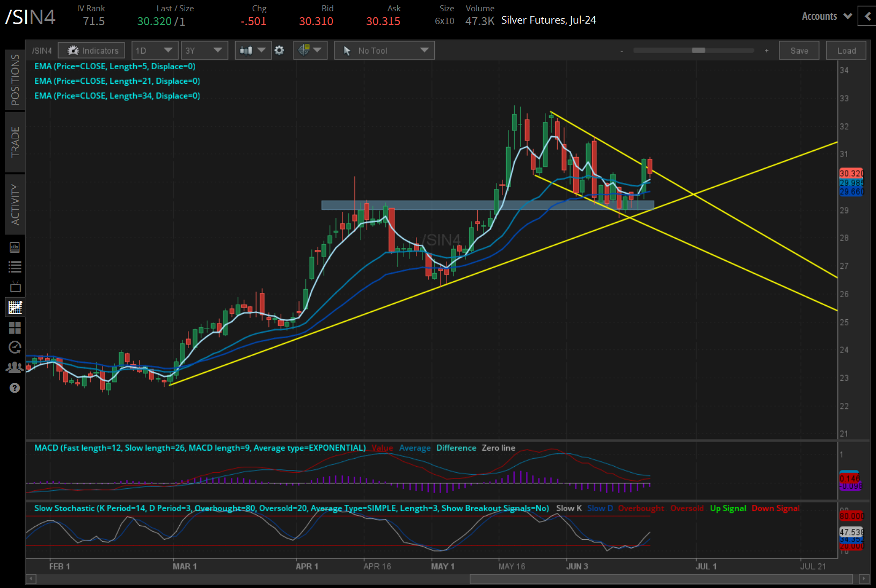This screenshot has height=588, width=876.
Task: Select the EMA Length=21 study label
Action: pyautogui.click(x=117, y=81)
